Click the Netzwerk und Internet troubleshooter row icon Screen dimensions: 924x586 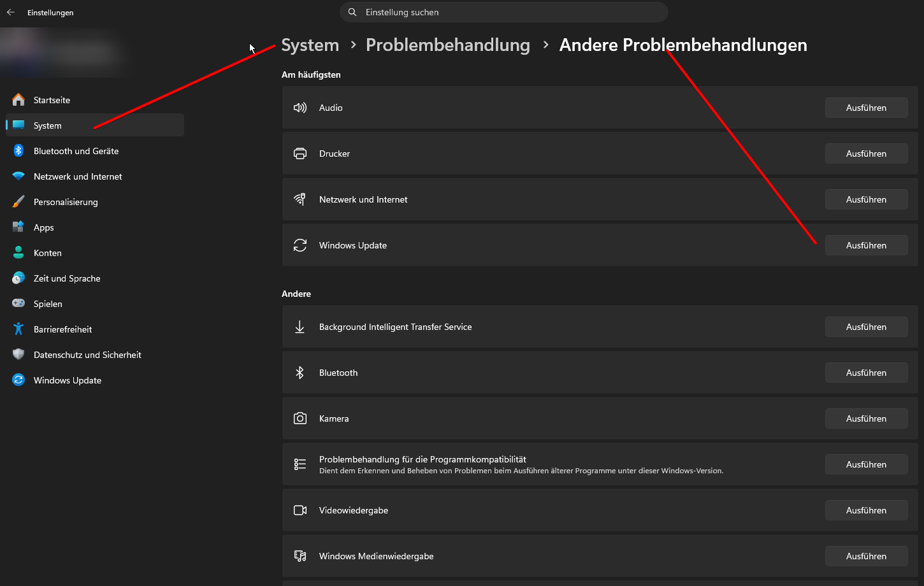point(300,199)
